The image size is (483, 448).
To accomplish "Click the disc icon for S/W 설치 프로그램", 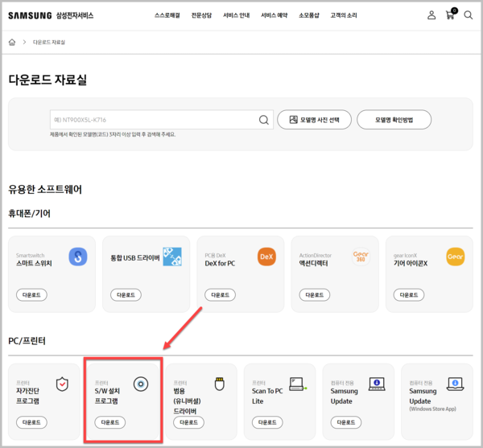I will [x=141, y=384].
